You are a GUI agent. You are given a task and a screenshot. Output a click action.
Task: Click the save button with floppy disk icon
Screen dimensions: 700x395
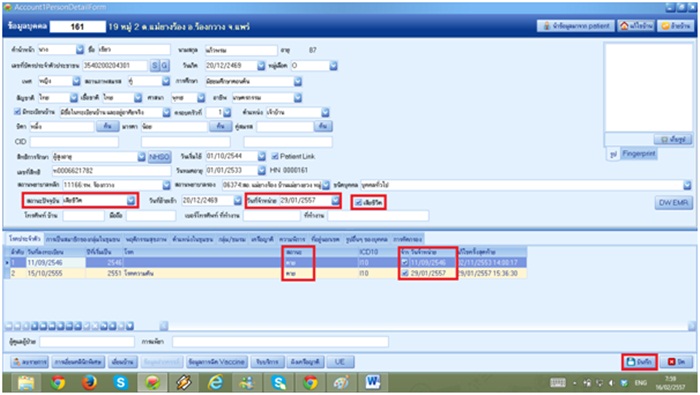click(639, 362)
